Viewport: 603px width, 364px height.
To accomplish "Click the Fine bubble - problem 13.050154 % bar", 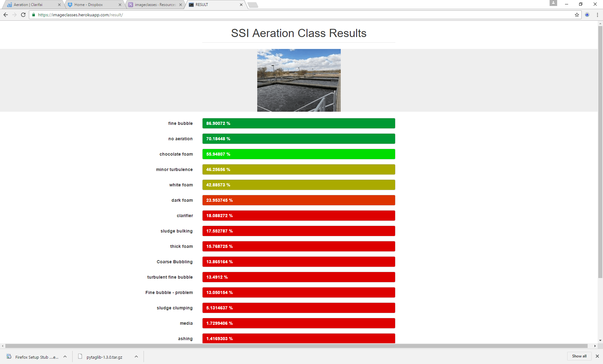I will pos(299,292).
